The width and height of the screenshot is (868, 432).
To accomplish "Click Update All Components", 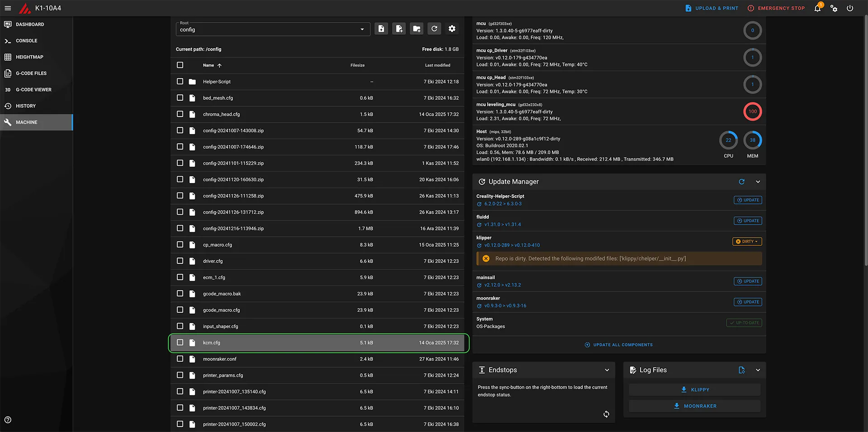I will pos(619,345).
